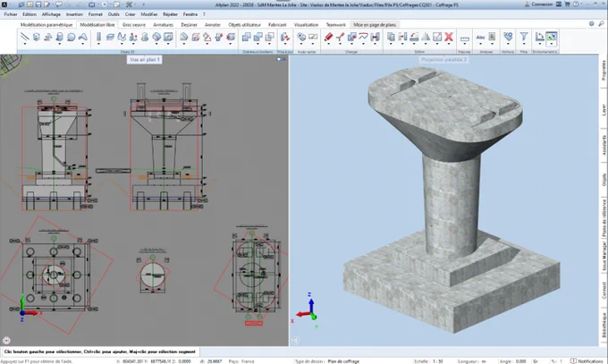Screen dimensions: 608x364
Task: Expand dropdown under the cylinder tool
Action: click(59, 44)
